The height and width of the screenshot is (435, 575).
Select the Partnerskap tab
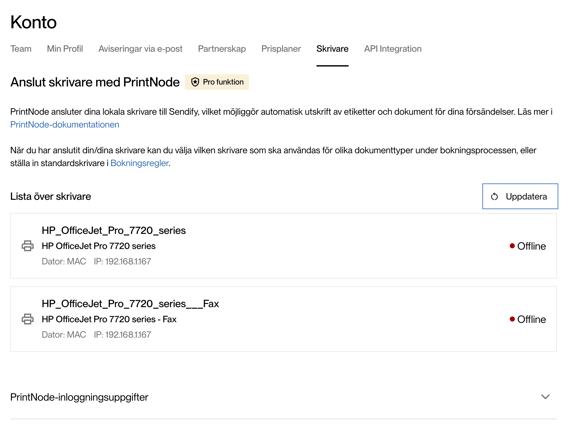coord(222,49)
